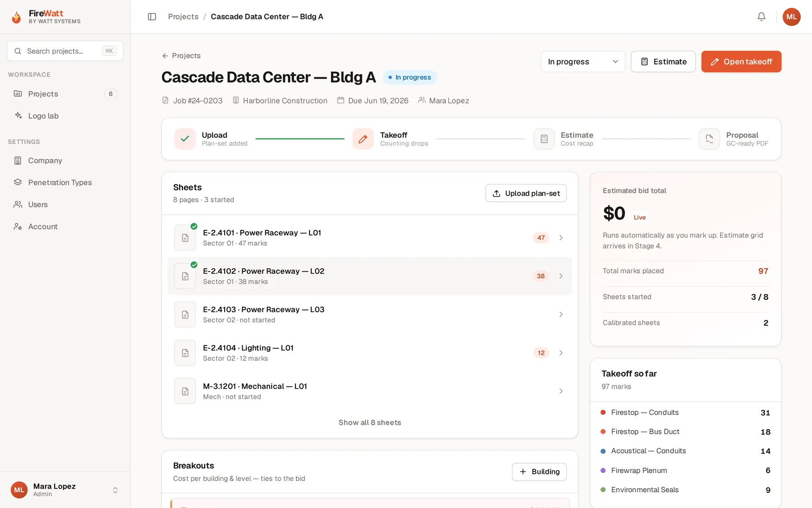This screenshot has width=812, height=508.
Task: Click the Search projects field
Action: click(65, 51)
